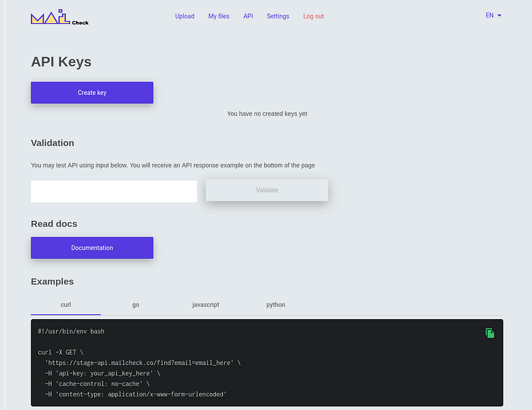Switch to the javascript examples tab
The height and width of the screenshot is (410, 532).
[206, 305]
